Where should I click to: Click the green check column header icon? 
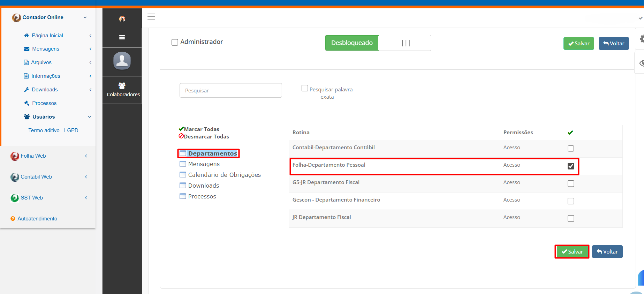click(x=570, y=133)
